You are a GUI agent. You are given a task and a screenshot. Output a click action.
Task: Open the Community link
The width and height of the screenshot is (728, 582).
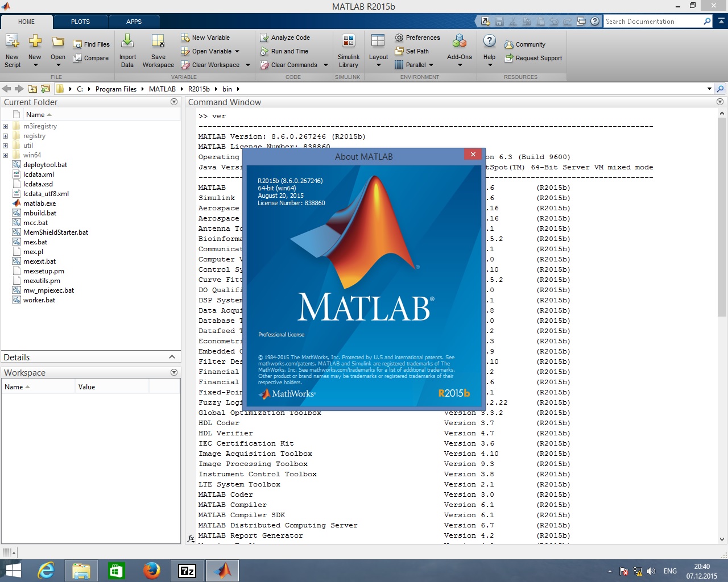[x=524, y=44]
